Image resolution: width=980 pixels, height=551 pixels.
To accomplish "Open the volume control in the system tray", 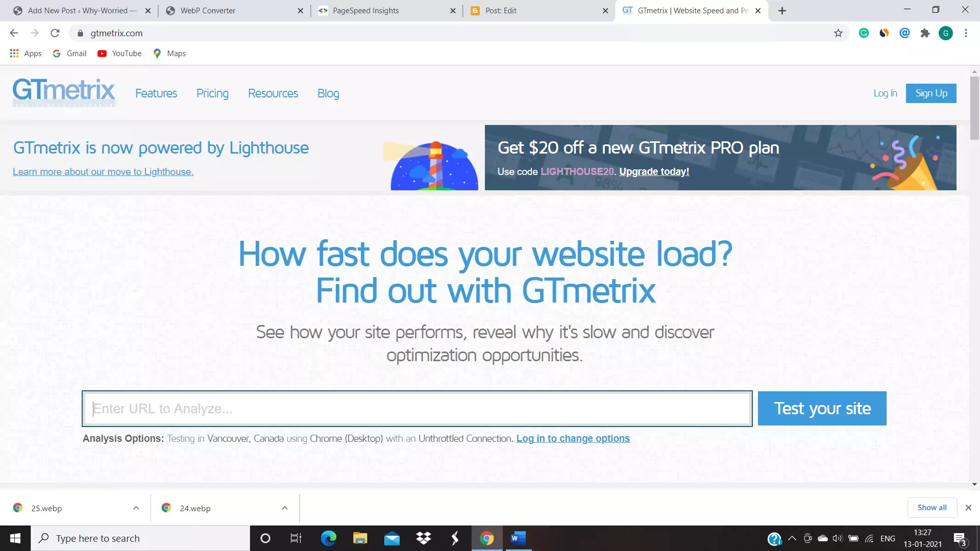I will 837,538.
